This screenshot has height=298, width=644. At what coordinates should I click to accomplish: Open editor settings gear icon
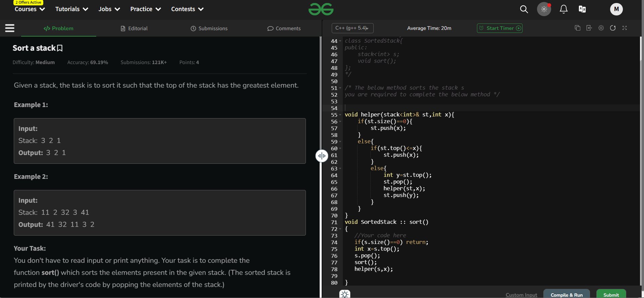tap(601, 28)
